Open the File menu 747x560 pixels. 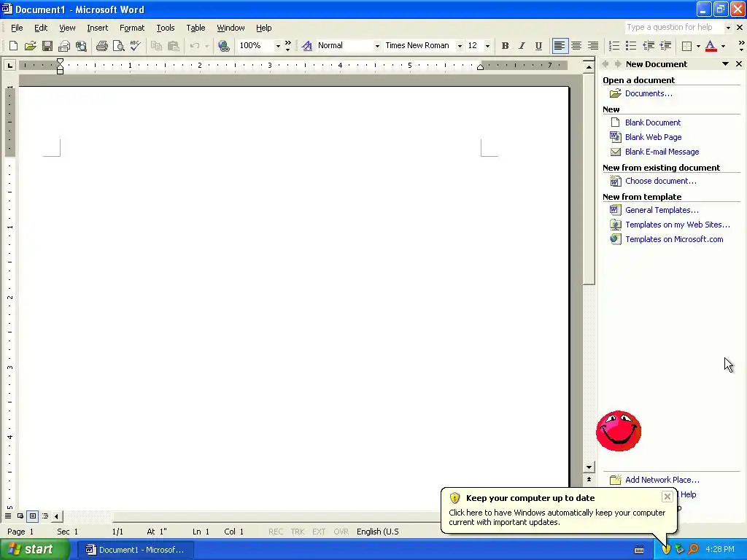[17, 28]
